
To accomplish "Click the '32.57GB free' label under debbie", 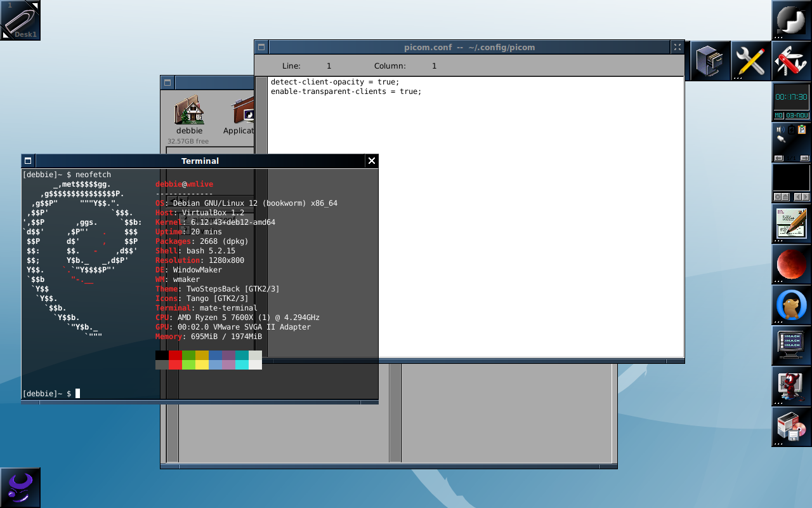I will pos(188,141).
